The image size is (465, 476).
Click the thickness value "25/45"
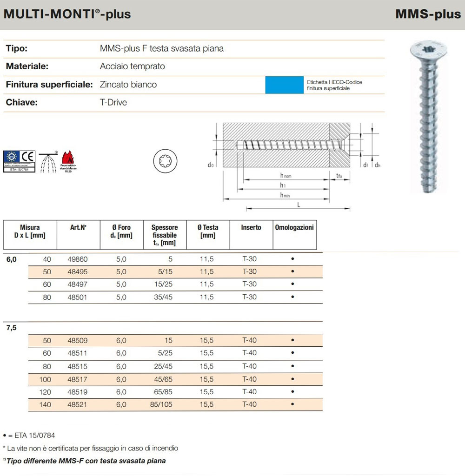click(x=163, y=366)
